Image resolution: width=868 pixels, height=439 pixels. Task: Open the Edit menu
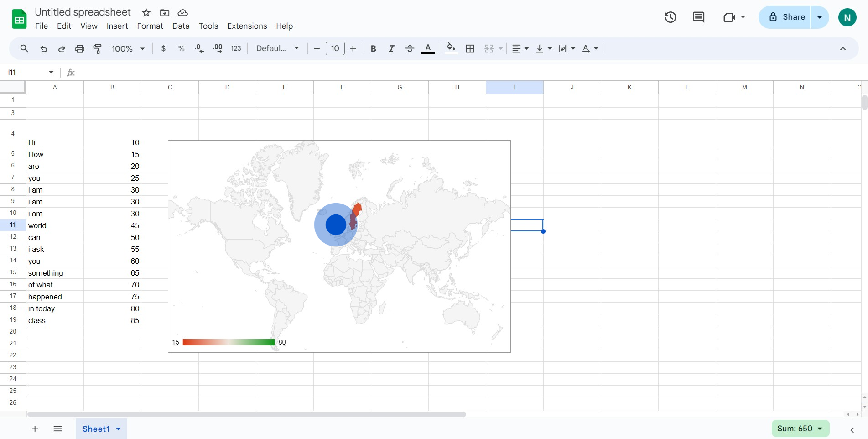coord(64,26)
